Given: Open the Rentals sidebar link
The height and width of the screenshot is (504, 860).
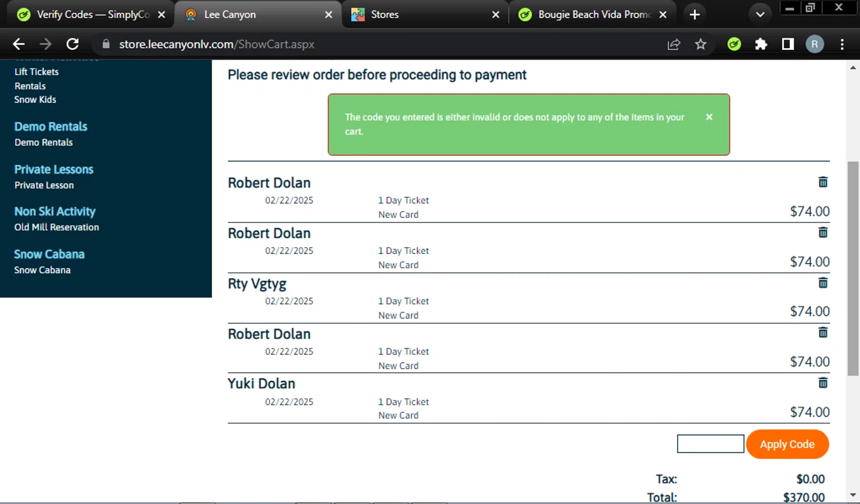Looking at the screenshot, I should 30,86.
